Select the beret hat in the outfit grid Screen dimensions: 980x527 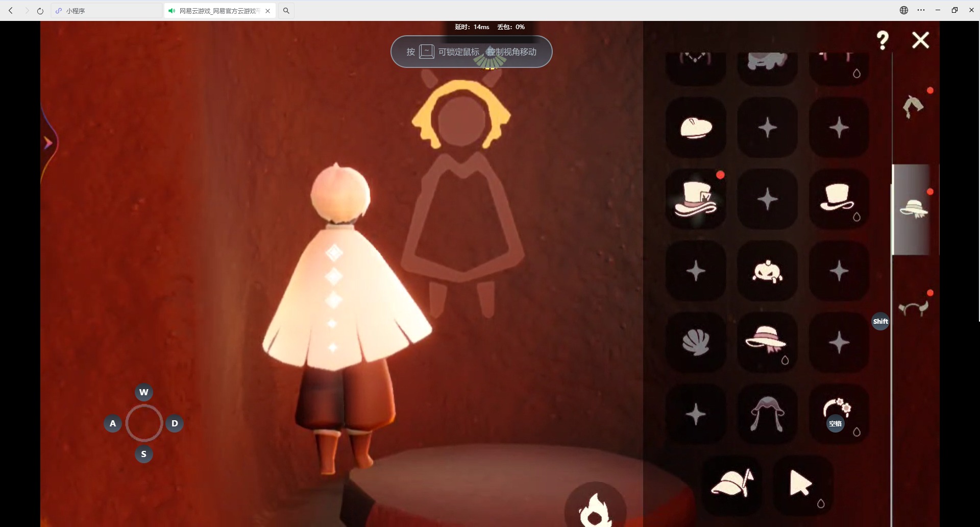696,128
